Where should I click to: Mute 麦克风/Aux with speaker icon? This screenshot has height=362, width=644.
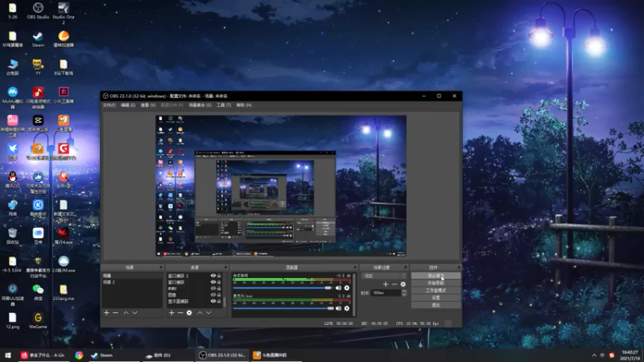[338, 308]
